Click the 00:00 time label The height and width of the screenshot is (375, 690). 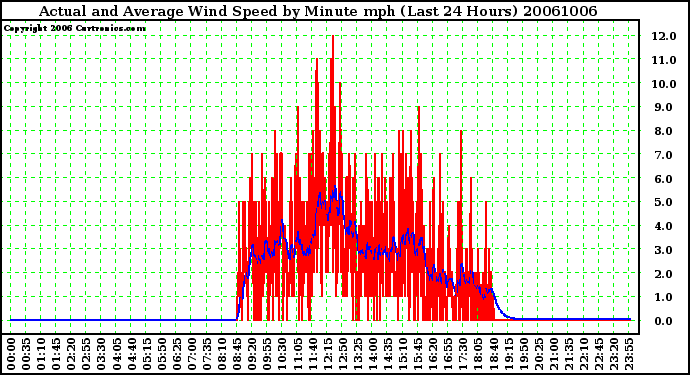click(x=11, y=354)
